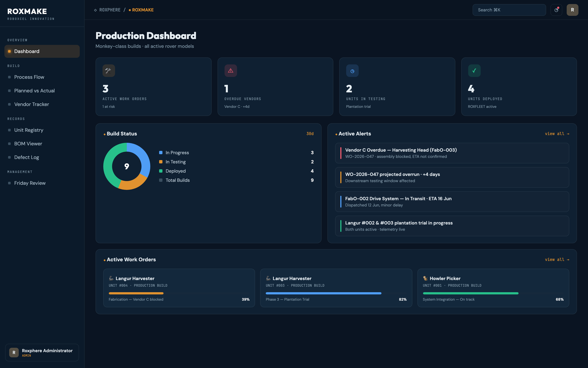Click the units in testing clock icon
The width and height of the screenshot is (588, 368).
[x=352, y=71]
